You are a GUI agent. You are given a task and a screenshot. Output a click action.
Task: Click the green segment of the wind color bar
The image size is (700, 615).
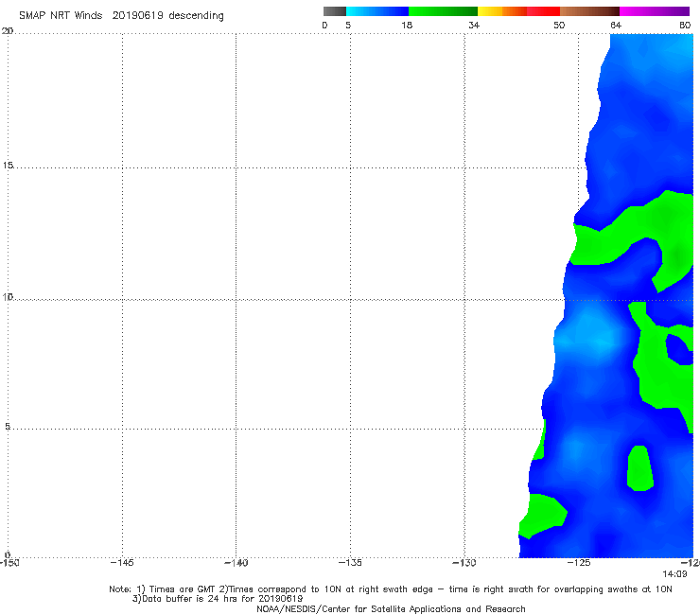pyautogui.click(x=443, y=11)
